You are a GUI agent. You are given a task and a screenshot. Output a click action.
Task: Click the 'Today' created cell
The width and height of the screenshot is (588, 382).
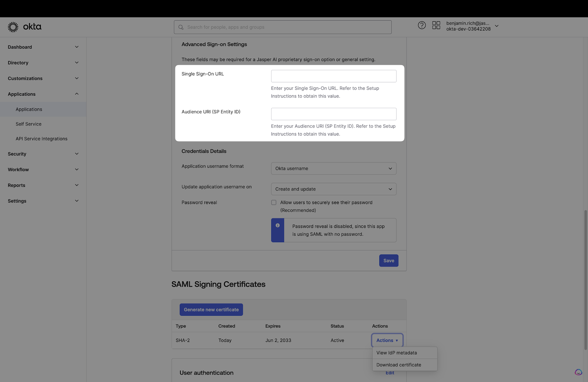pos(225,340)
